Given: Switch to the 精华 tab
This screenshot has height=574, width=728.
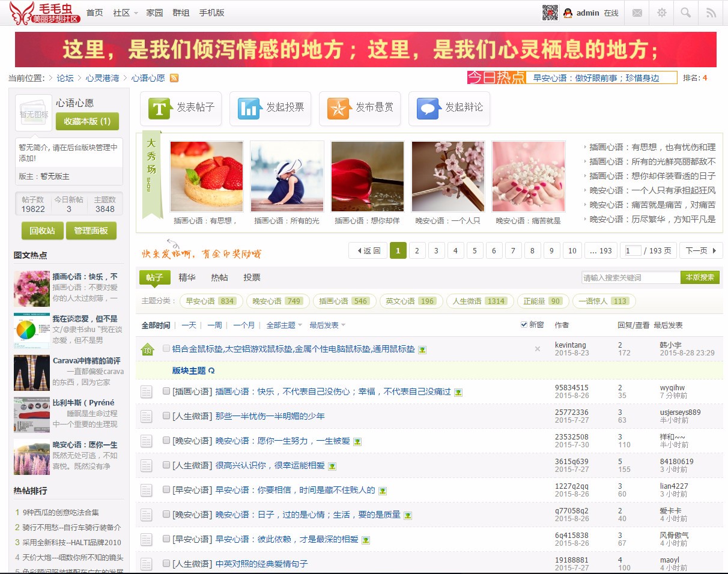Looking at the screenshot, I should pos(188,277).
